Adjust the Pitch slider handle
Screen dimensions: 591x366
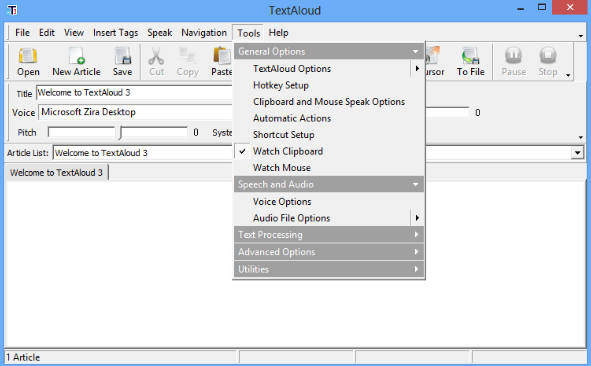point(120,133)
